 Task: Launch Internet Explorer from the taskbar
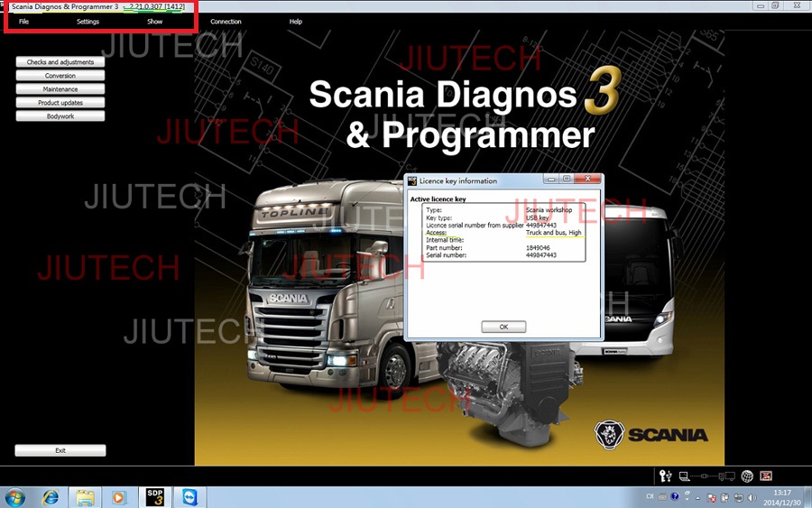[x=51, y=498]
